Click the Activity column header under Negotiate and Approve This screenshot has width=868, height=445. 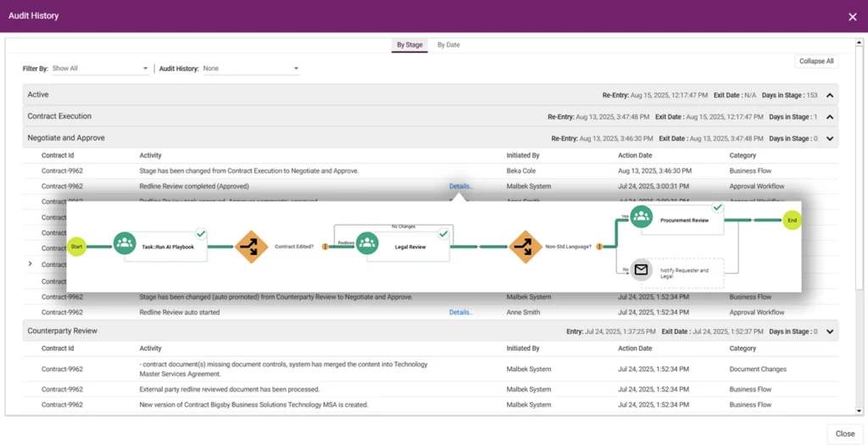151,155
